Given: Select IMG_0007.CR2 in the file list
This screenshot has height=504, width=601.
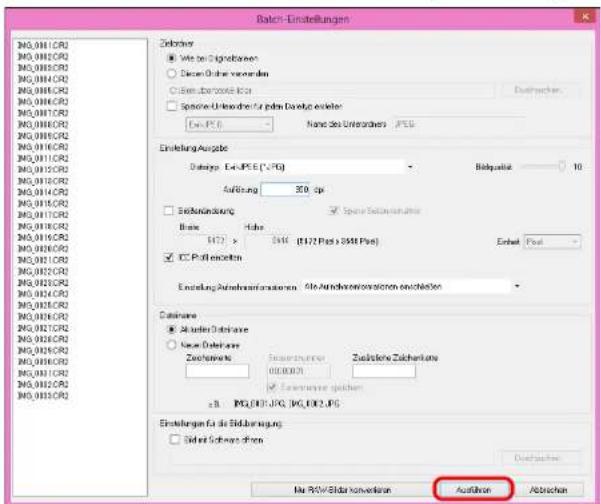Looking at the screenshot, I should click(x=43, y=113).
